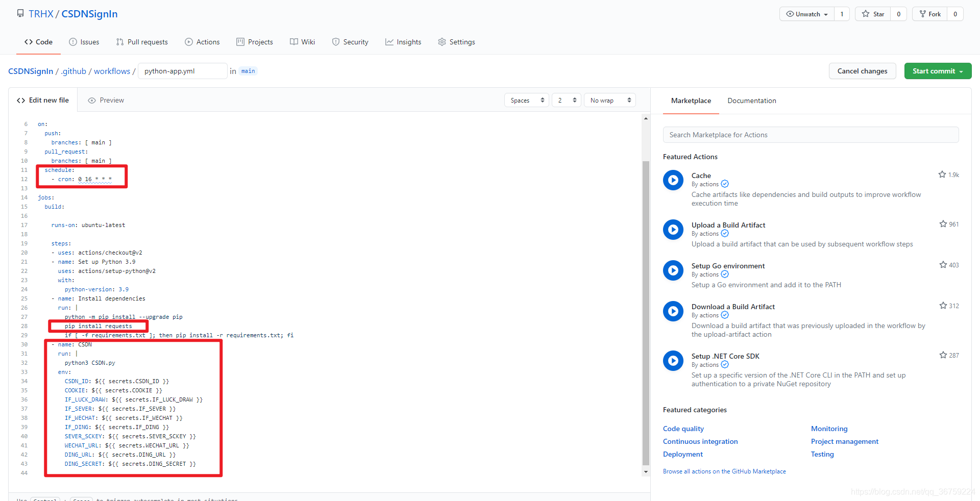The height and width of the screenshot is (501, 980).
Task: Open the Deployment category
Action: 683,454
